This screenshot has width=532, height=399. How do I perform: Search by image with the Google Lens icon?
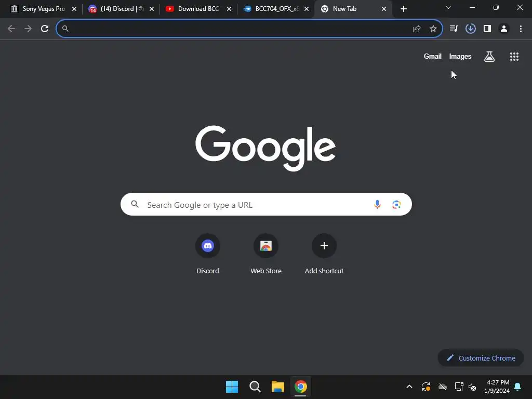(396, 204)
